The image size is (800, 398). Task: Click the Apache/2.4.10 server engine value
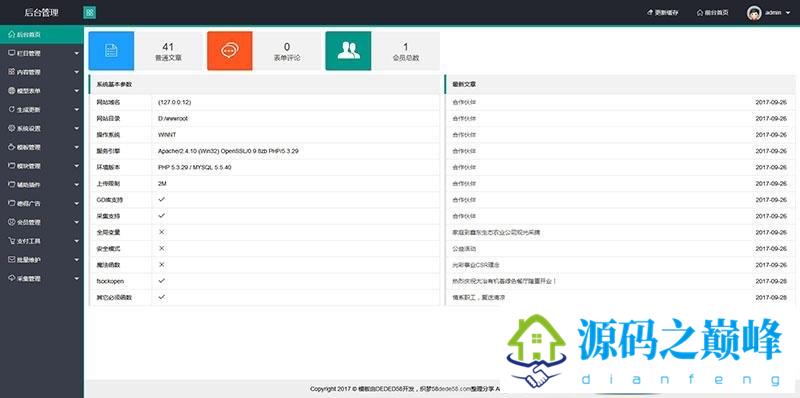[x=229, y=151]
